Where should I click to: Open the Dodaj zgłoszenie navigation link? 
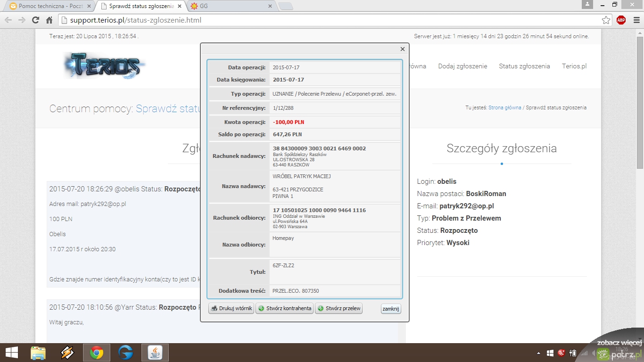coord(462,66)
